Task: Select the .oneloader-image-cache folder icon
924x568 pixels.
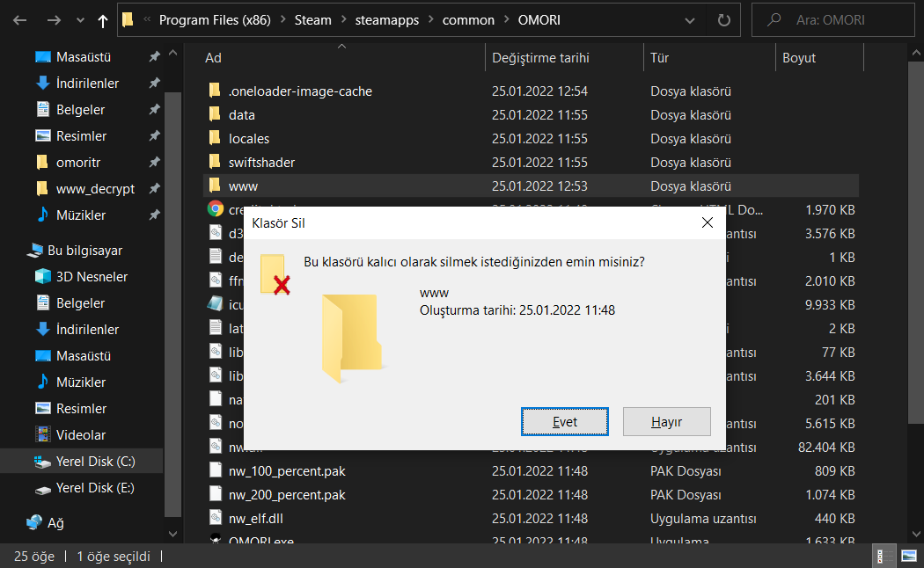Action: point(215,91)
